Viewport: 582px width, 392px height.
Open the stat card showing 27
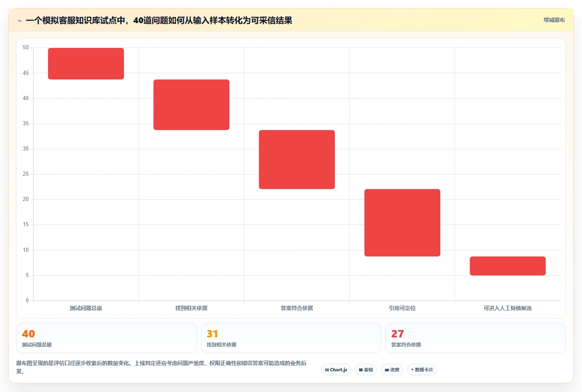pos(475,338)
